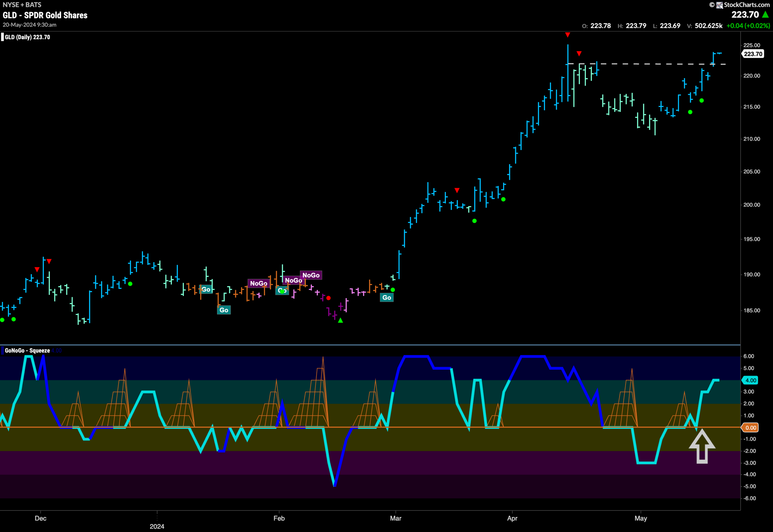Click the red dot marker in mid-February

pos(329,298)
